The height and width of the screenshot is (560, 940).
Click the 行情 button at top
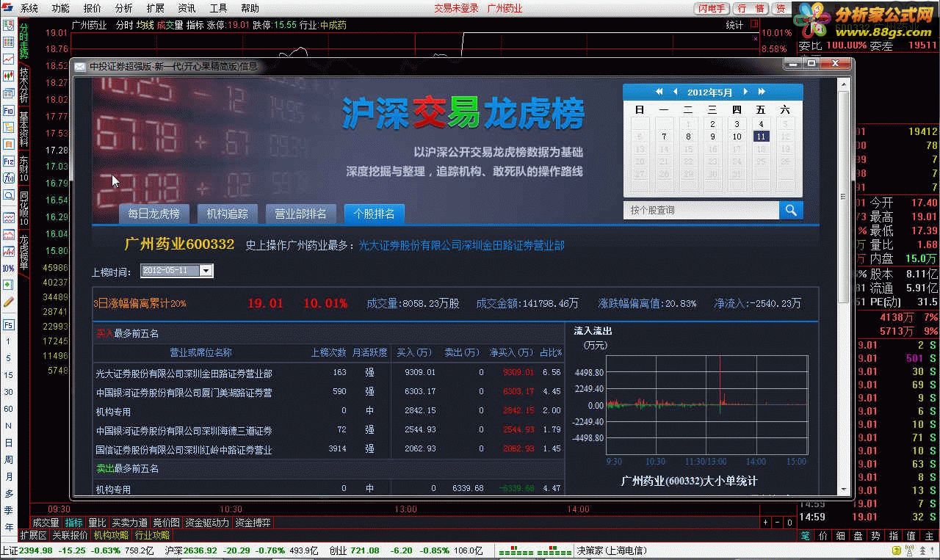(x=751, y=8)
